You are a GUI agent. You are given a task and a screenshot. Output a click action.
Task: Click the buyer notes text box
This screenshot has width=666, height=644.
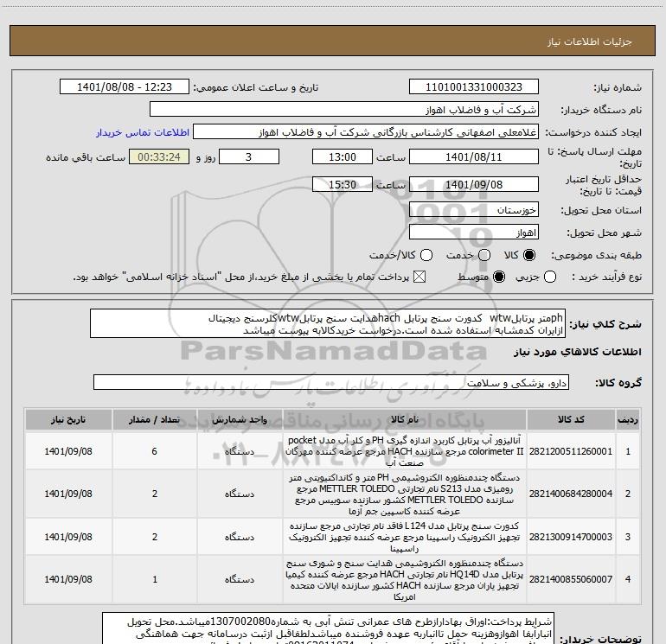328,628
